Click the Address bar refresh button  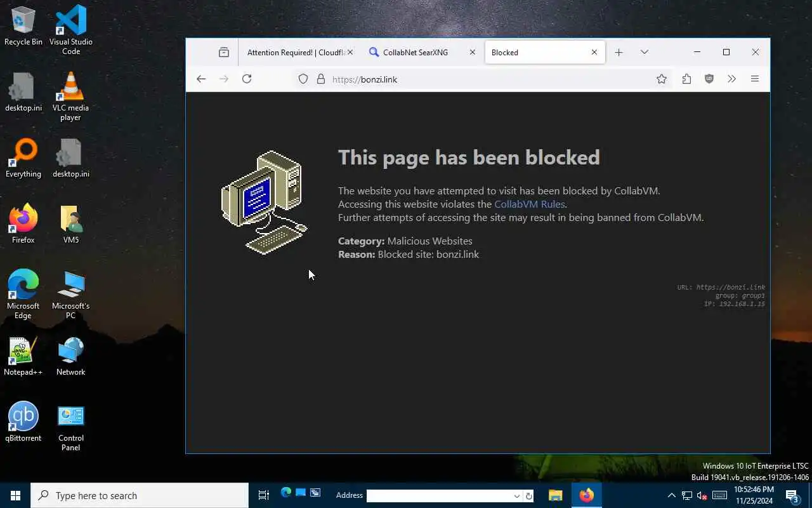[x=529, y=496]
